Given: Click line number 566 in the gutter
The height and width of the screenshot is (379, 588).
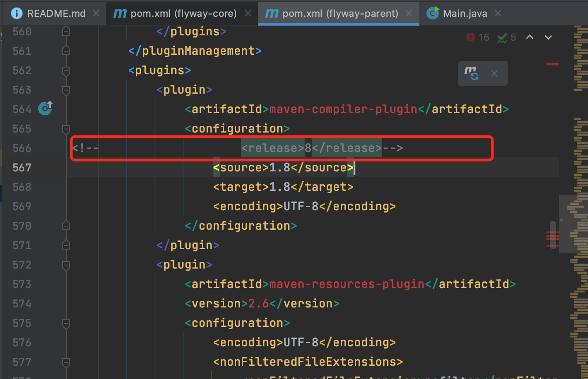Looking at the screenshot, I should 22,148.
